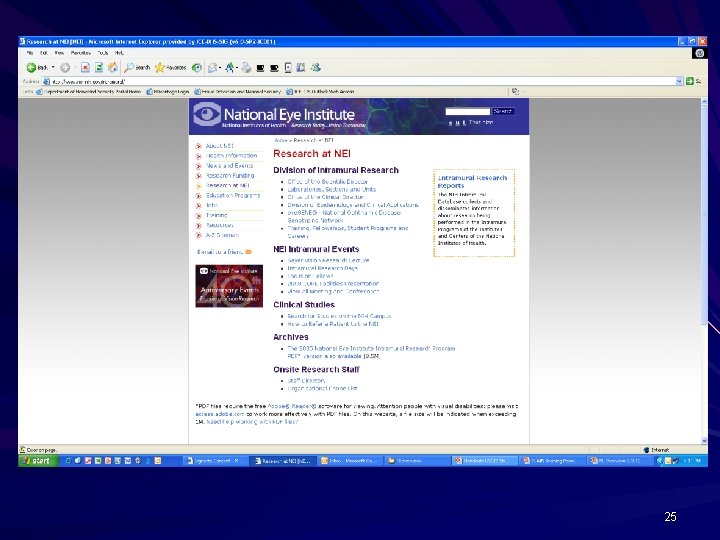Viewport: 720px width, 540px height.
Task: Click the IE Back button
Action: [37, 68]
